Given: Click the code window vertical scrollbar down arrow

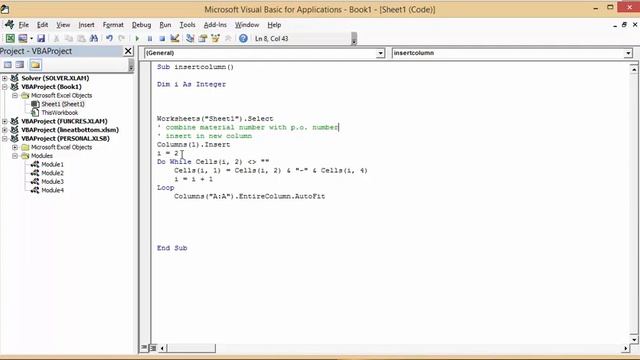Looking at the screenshot, I should coord(633,339).
